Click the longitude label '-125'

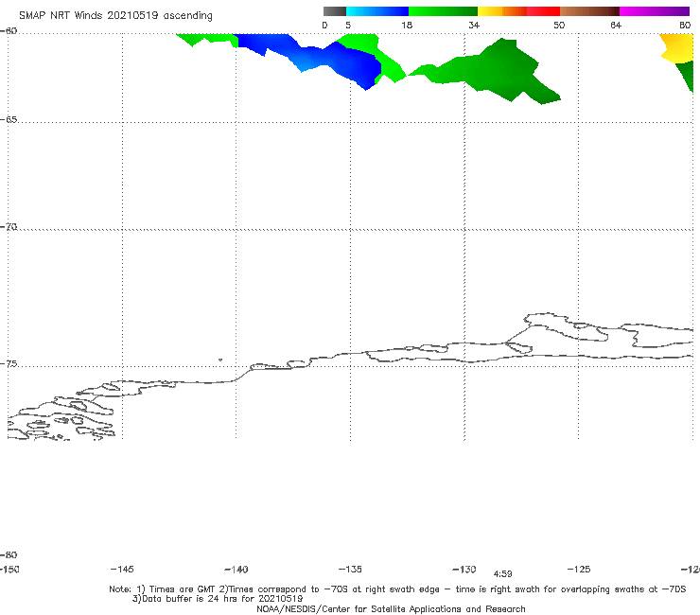click(x=579, y=569)
